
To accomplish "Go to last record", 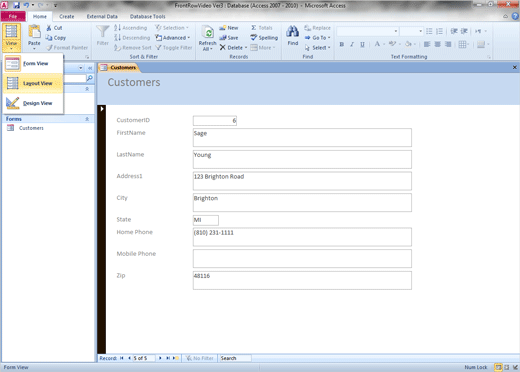I will pyautogui.click(x=168, y=358).
